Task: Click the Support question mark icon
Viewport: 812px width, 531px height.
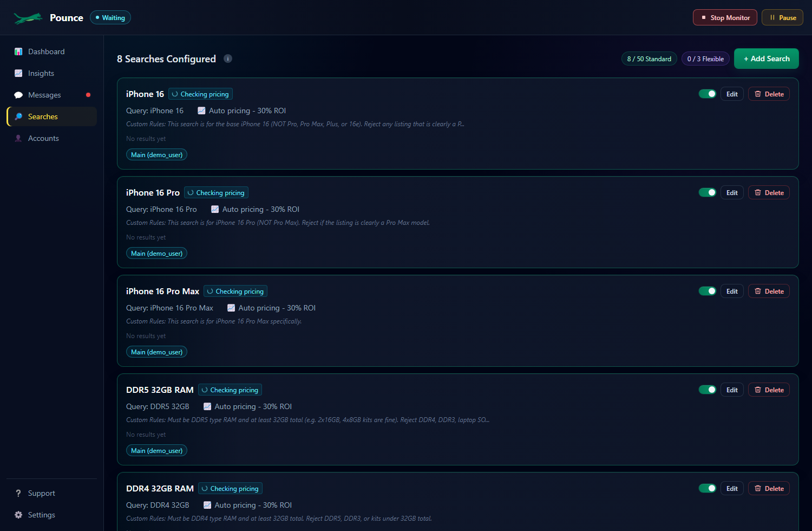Action: 18,493
